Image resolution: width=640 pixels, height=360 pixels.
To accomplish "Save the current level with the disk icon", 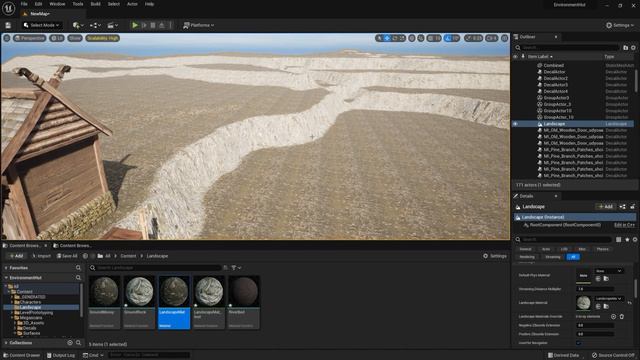I will point(8,25).
